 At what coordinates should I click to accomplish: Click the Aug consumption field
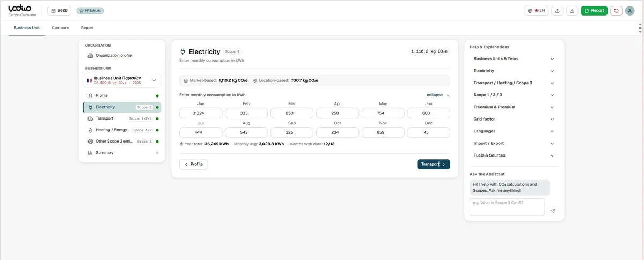[x=246, y=132]
